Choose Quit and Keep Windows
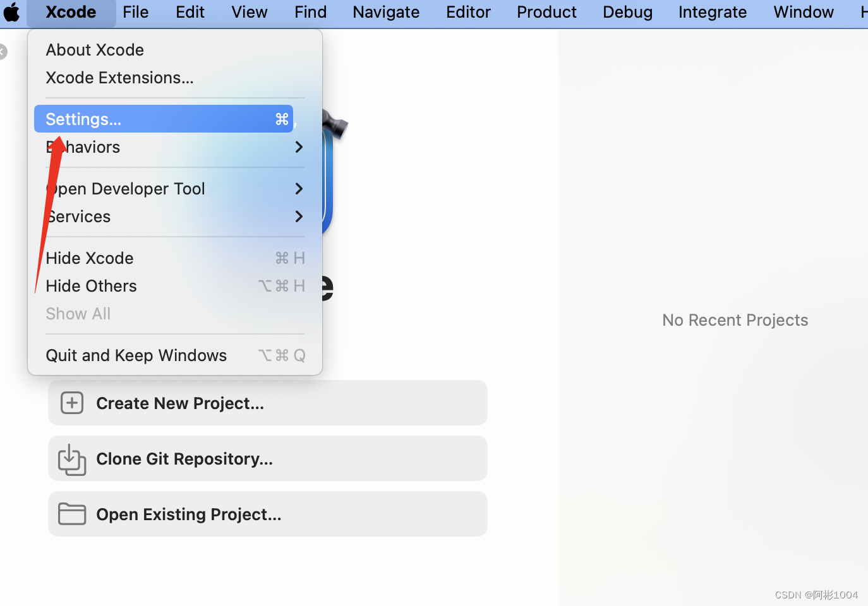The width and height of the screenshot is (868, 606). pyautogui.click(x=175, y=355)
